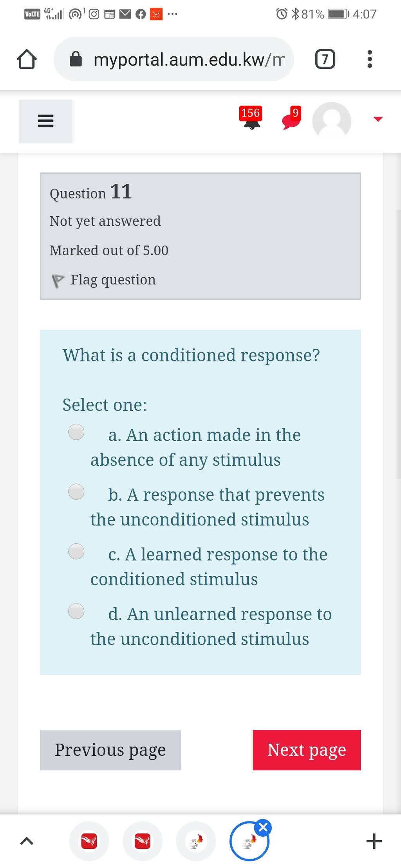Collapse the bottom tab strip chevron
Screen dimensions: 401x868
pyautogui.click(x=26, y=841)
